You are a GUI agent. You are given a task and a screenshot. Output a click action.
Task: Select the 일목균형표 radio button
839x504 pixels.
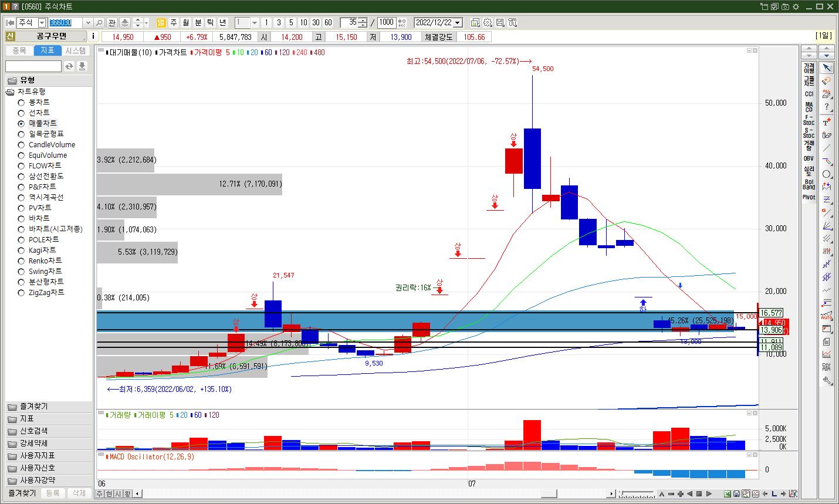(21, 134)
